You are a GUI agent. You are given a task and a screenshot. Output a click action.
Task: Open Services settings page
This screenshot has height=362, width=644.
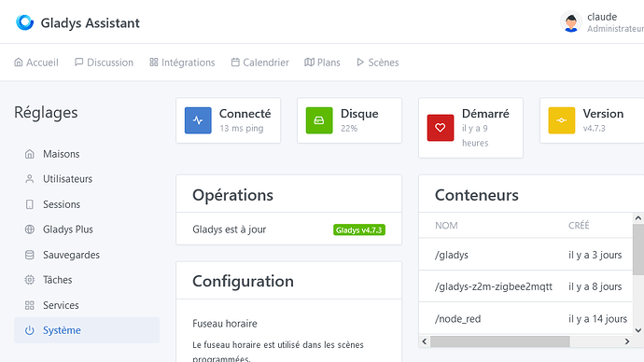tap(87, 305)
